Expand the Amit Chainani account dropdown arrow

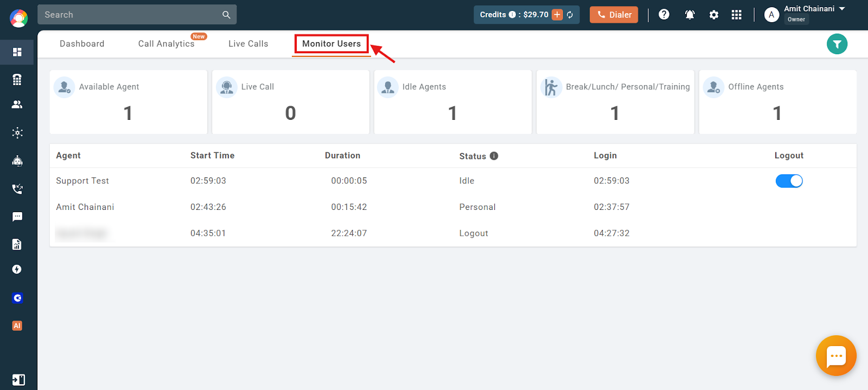click(842, 9)
